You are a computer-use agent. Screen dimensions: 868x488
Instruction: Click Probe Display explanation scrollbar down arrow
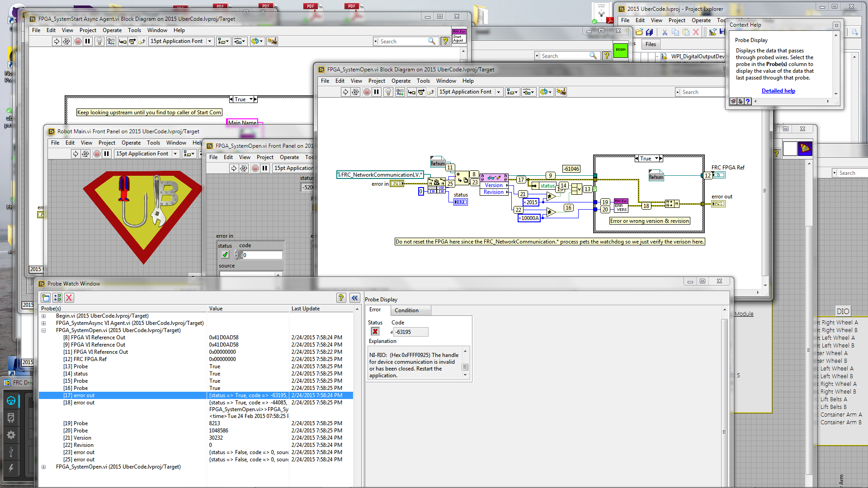(x=465, y=375)
